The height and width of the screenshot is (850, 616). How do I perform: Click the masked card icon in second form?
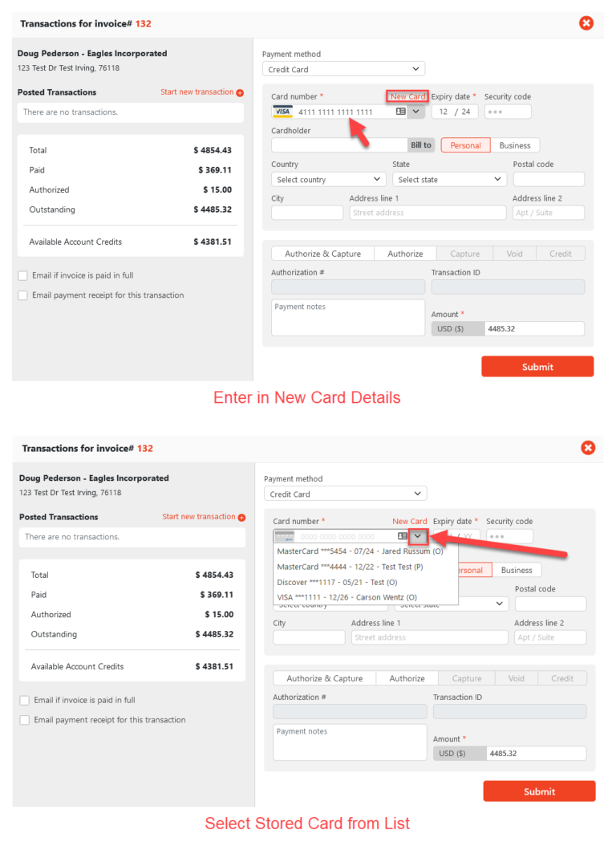pos(283,536)
